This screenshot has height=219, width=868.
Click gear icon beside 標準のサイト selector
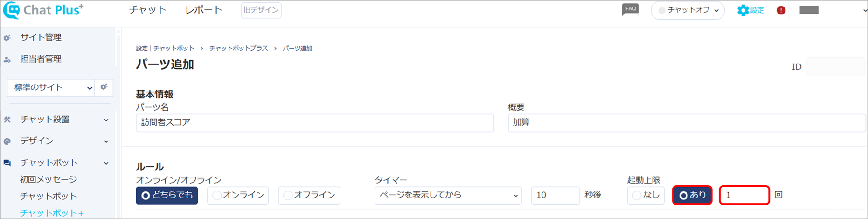(x=104, y=87)
